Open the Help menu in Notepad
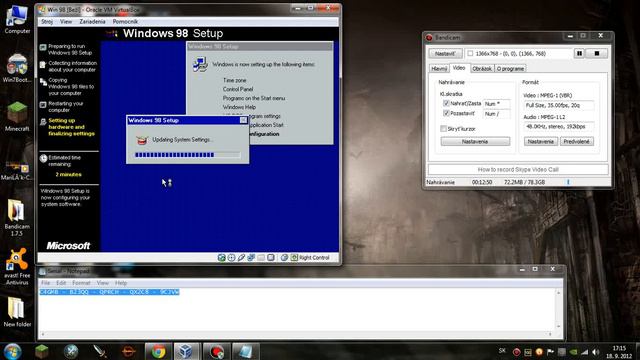Image resolution: width=640 pixels, height=360 pixels. point(121,283)
